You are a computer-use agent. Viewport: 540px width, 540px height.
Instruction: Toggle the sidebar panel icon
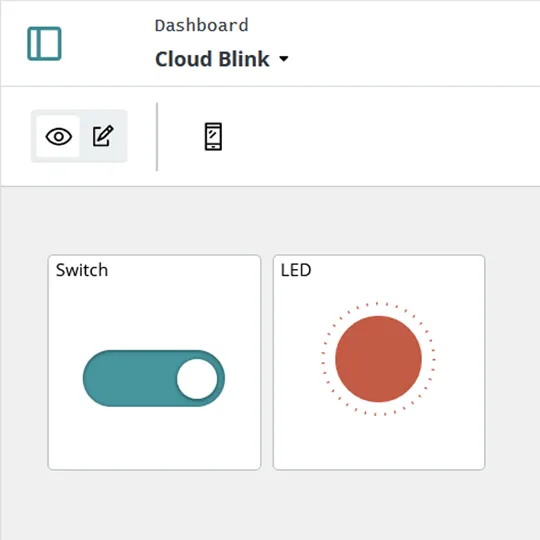tap(44, 43)
